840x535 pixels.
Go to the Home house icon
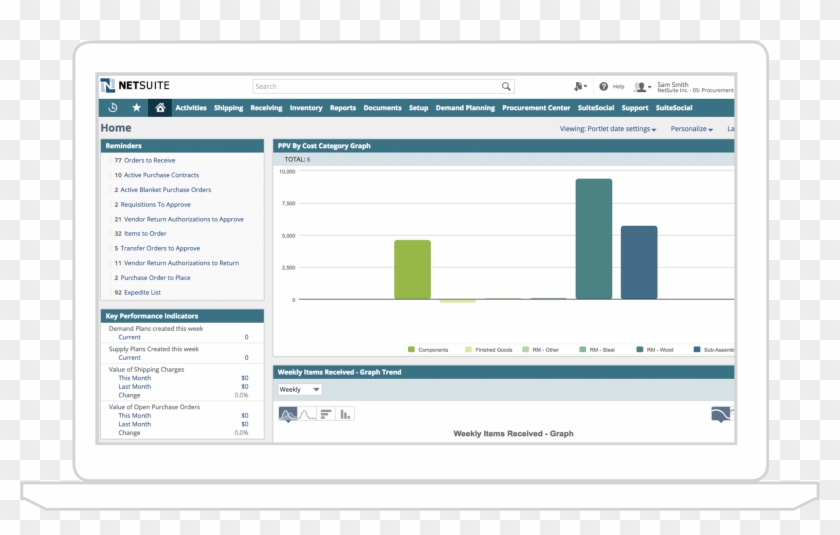coord(160,108)
